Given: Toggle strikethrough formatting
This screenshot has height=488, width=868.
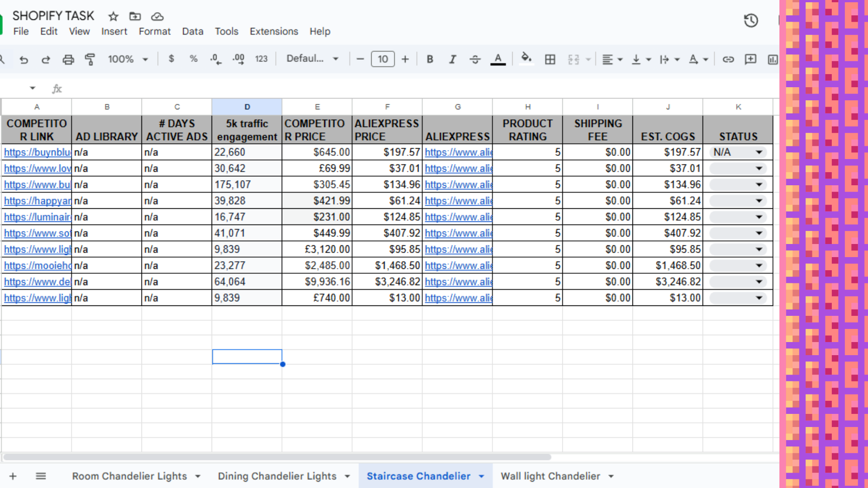Looking at the screenshot, I should 475,59.
